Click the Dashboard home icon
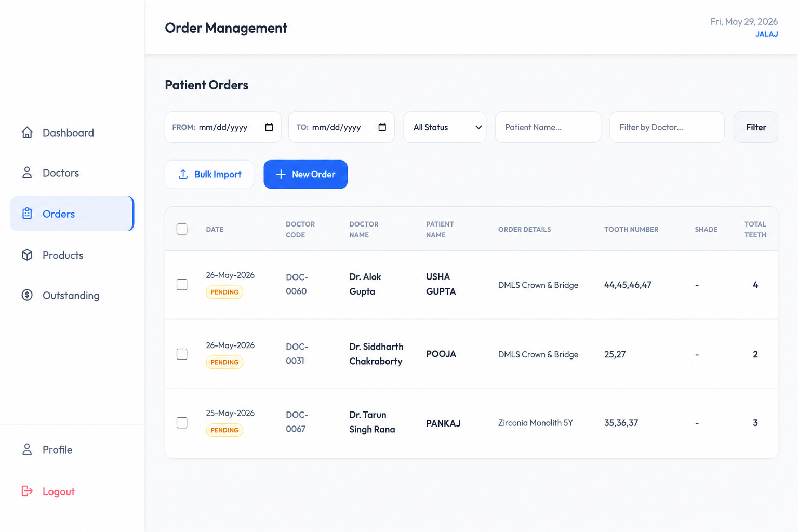This screenshot has height=532, width=798. click(27, 132)
